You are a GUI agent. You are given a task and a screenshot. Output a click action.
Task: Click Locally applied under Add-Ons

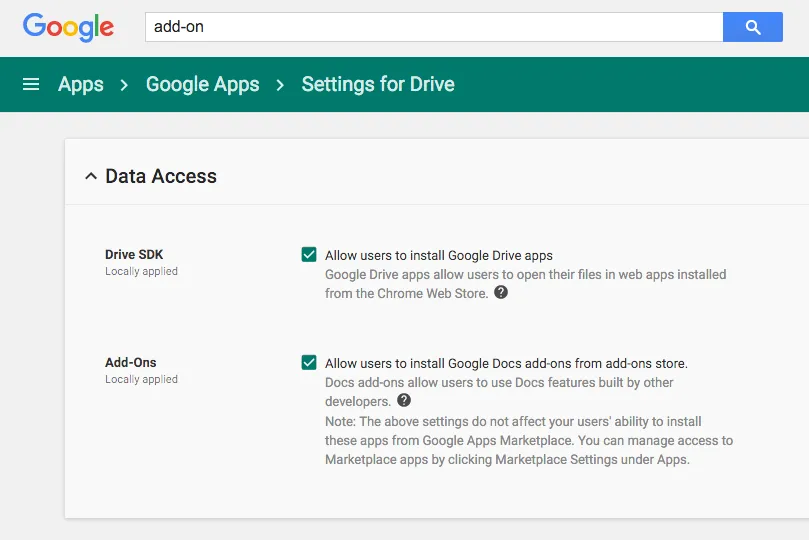pyautogui.click(x=141, y=379)
